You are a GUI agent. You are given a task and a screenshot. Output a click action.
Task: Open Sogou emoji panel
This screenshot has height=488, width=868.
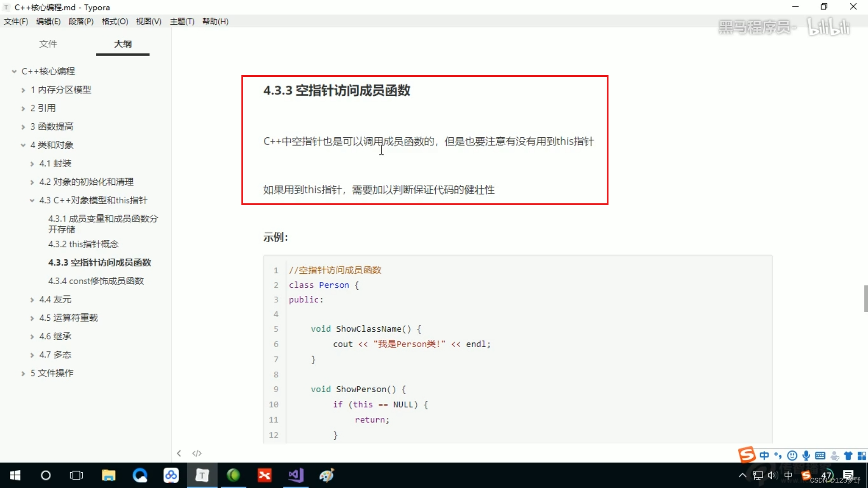coord(792,455)
